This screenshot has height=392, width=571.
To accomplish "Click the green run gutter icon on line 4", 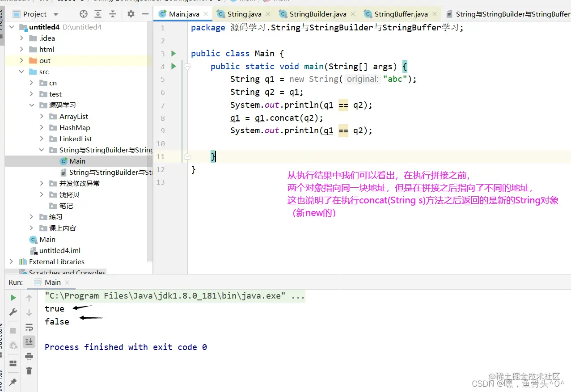I will click(174, 67).
